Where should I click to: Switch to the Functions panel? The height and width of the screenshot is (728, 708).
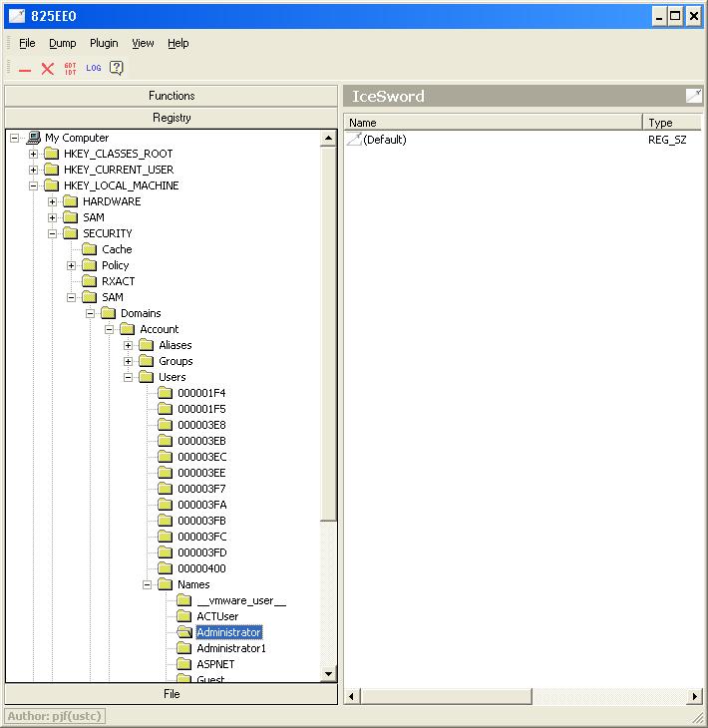point(172,96)
